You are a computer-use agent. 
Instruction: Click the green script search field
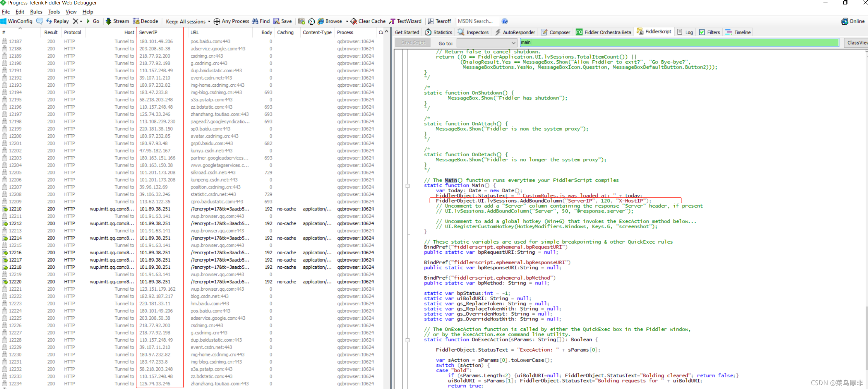679,42
